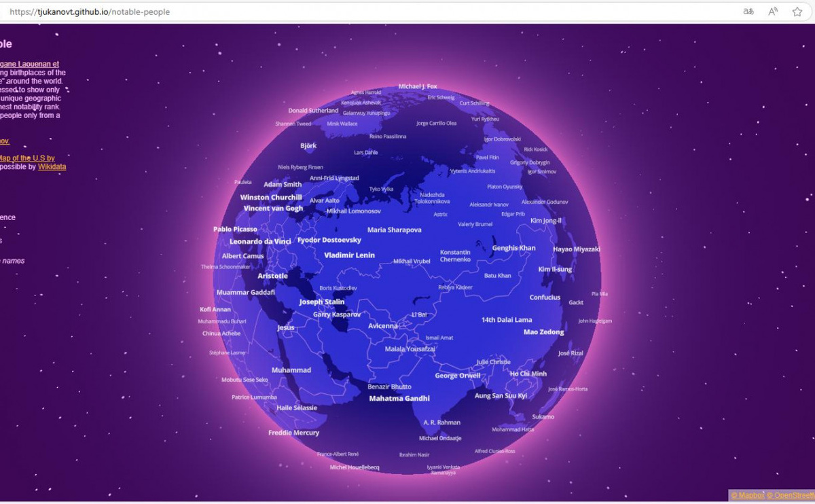This screenshot has width=815, height=504.
Task: Click the José Rizal label
Action: (x=570, y=353)
